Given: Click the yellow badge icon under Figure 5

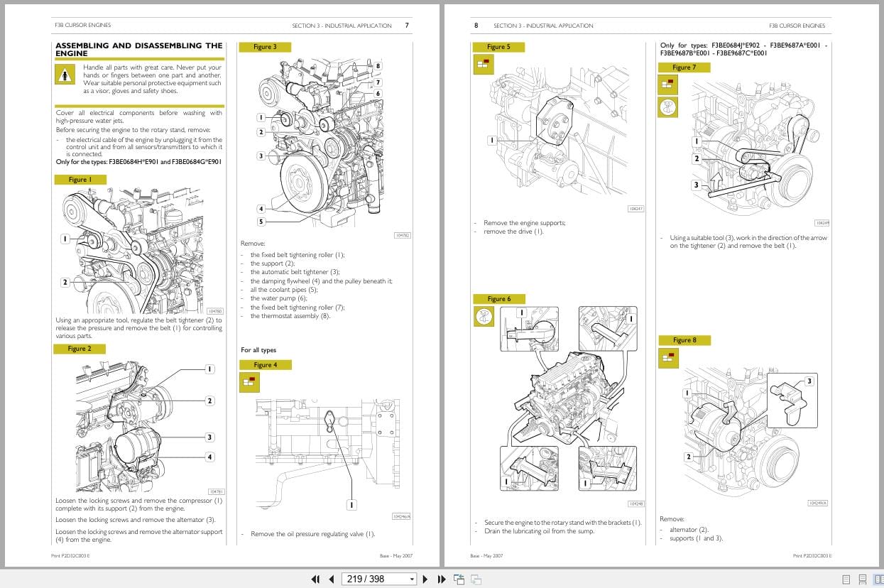Looking at the screenshot, I should pyautogui.click(x=483, y=65).
